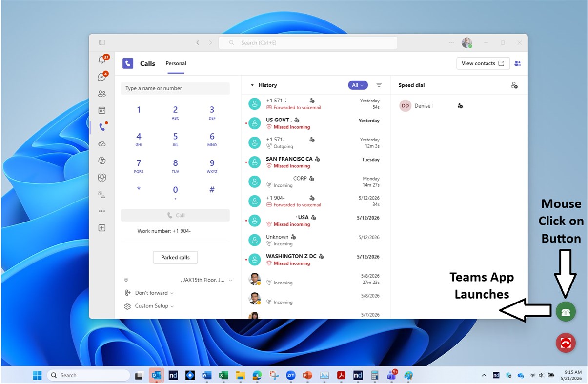
Task: Click the add speed dial contact icon
Action: tap(514, 85)
